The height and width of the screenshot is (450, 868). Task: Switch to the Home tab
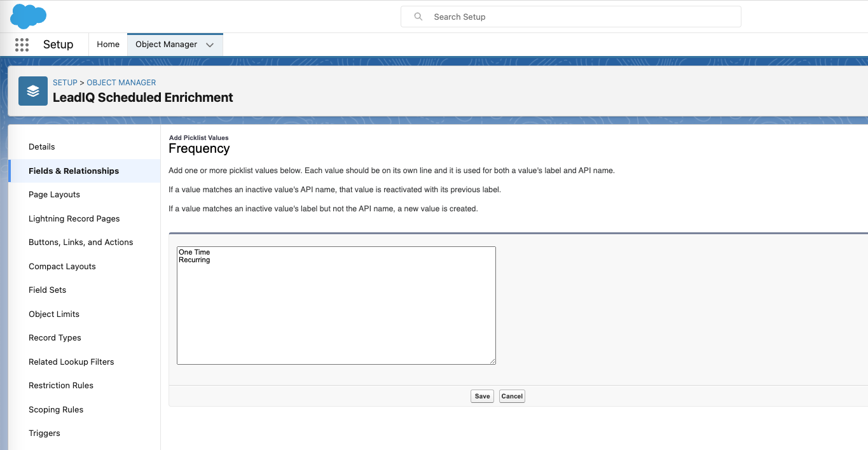pos(108,45)
